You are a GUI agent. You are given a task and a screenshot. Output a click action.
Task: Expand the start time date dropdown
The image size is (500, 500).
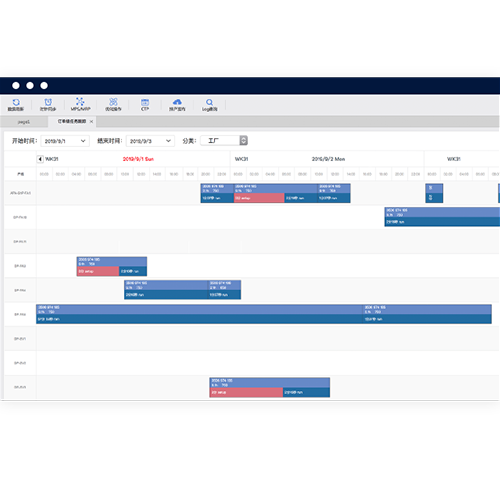pyautogui.click(x=83, y=141)
